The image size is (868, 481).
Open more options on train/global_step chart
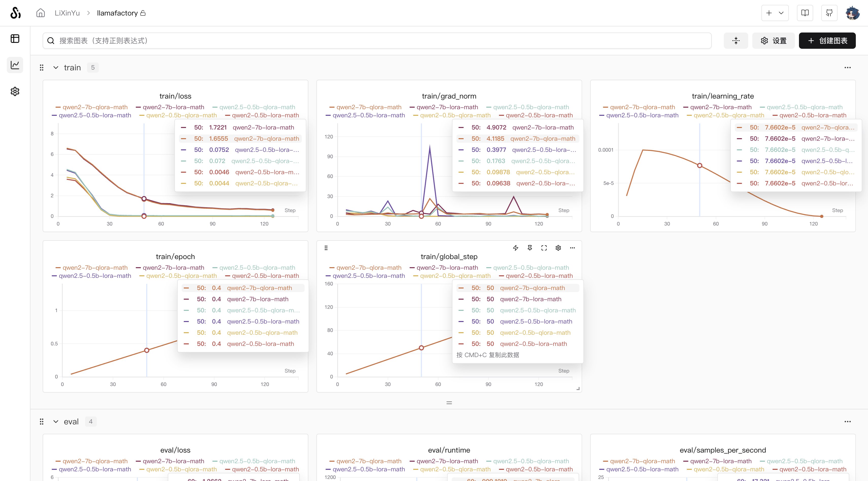[x=573, y=248]
